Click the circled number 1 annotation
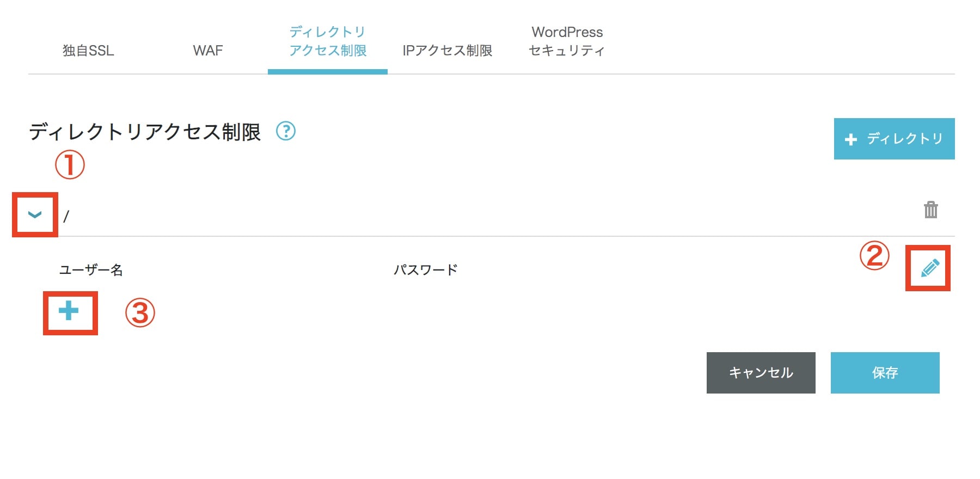Screen dimensions: 980x479 [x=70, y=165]
